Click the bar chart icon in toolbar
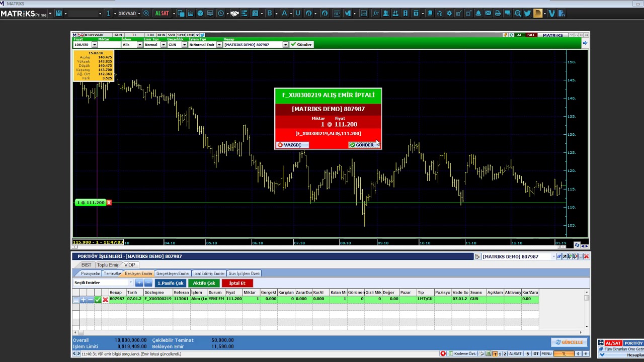This screenshot has height=362, width=644. click(x=191, y=14)
